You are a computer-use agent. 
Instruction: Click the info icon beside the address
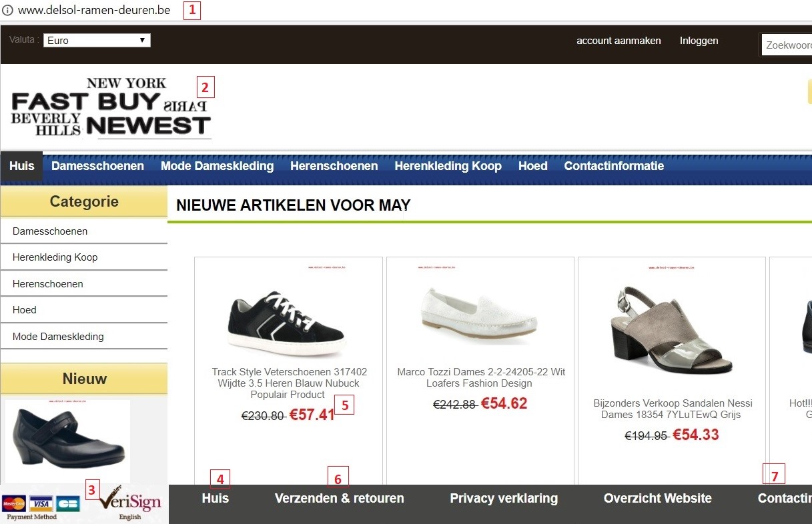pyautogui.click(x=7, y=10)
